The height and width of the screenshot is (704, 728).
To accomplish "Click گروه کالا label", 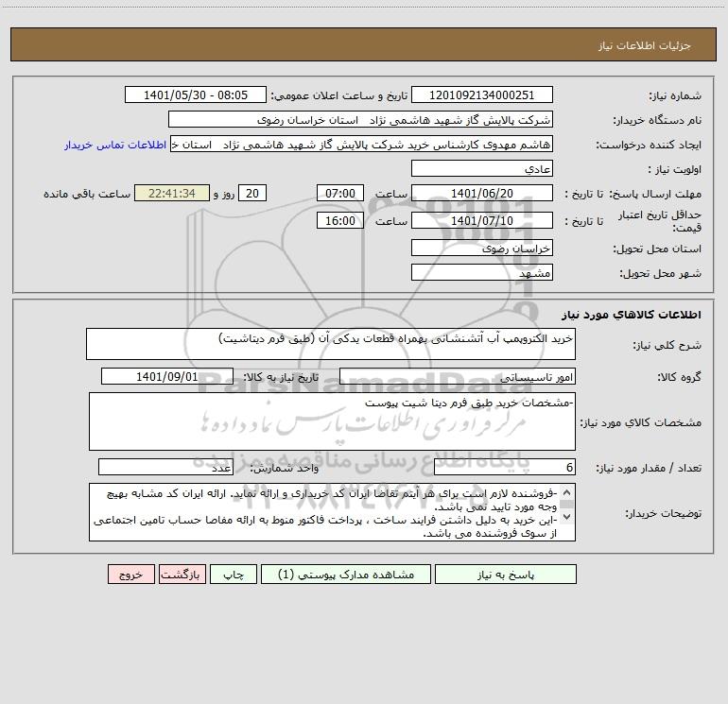I will pos(680,377).
